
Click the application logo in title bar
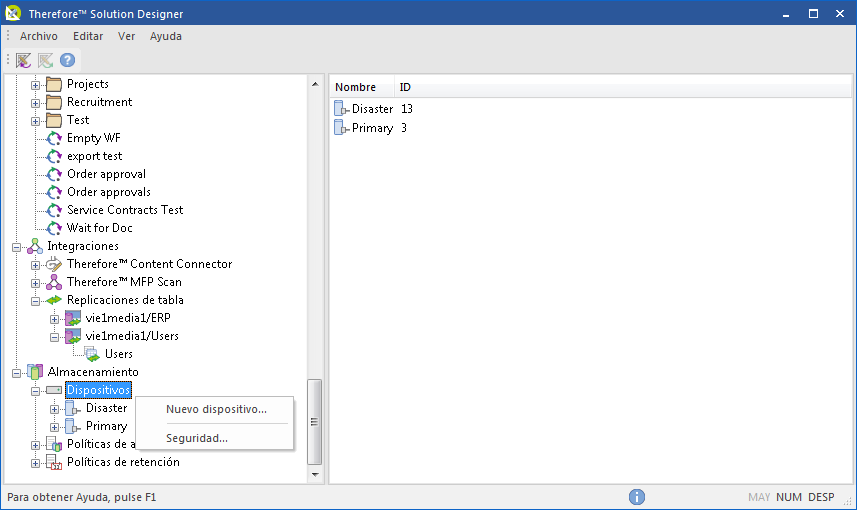[13, 13]
